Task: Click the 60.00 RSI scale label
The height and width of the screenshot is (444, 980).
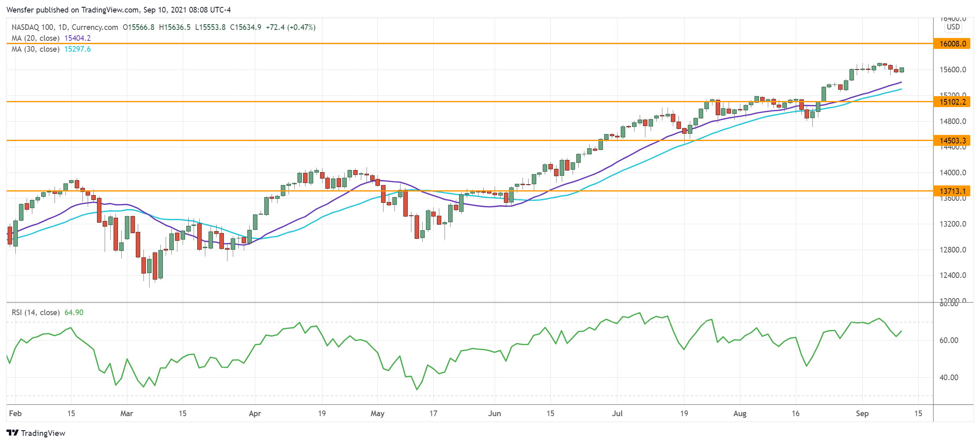Action: click(x=948, y=340)
